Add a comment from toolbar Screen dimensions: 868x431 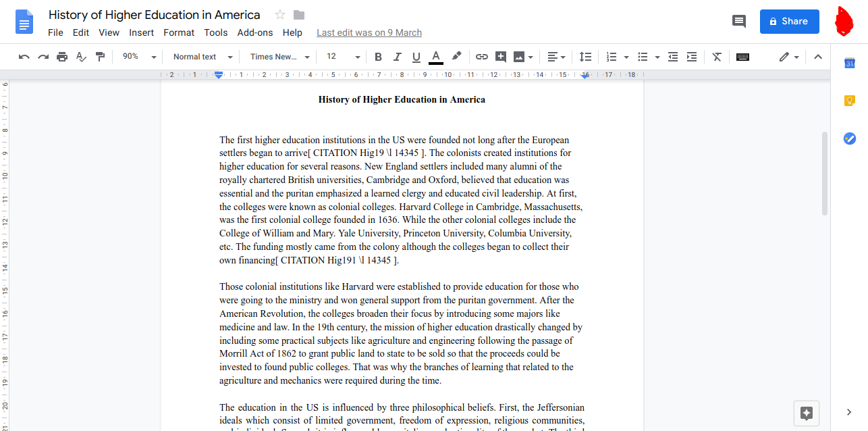point(501,57)
